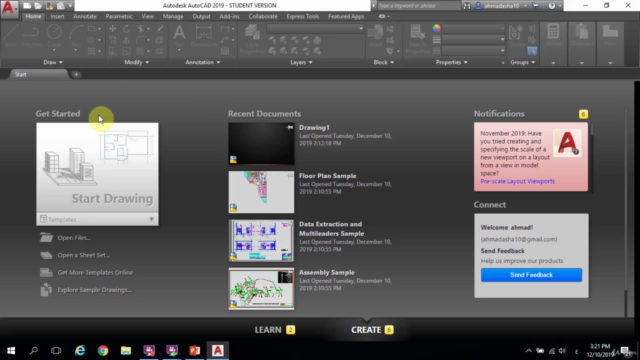The height and width of the screenshot is (360, 640).
Task: Select the Dimension tool
Action: (x=203, y=36)
